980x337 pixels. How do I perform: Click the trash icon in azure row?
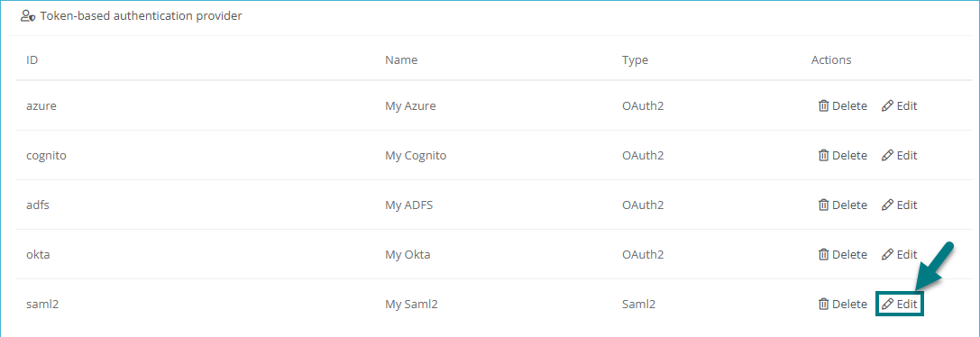click(824, 105)
